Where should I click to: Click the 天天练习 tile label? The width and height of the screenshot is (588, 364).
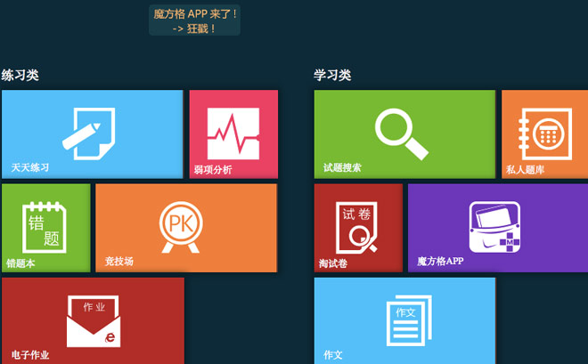coord(29,168)
